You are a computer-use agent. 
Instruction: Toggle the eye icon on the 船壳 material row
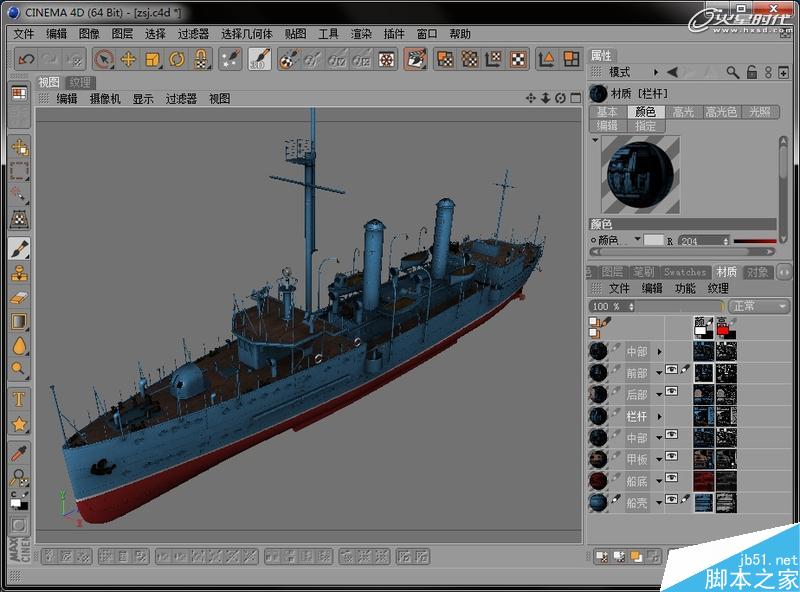click(x=672, y=499)
